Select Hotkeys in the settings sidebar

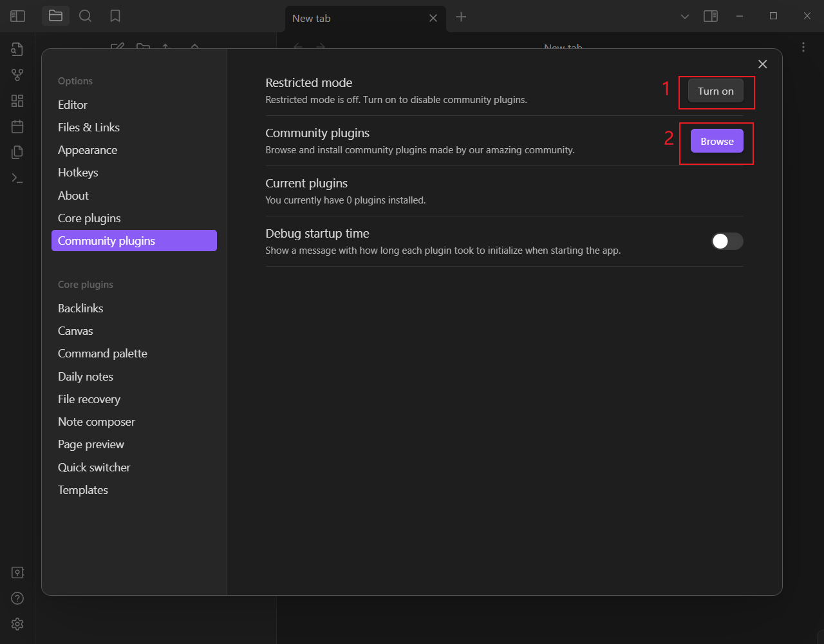pos(78,173)
